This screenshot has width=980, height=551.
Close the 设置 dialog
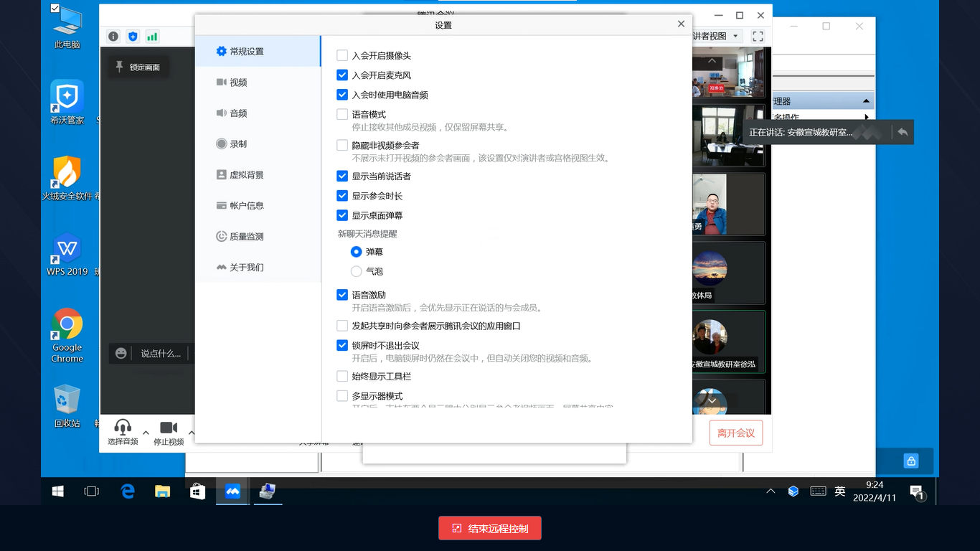pyautogui.click(x=681, y=24)
